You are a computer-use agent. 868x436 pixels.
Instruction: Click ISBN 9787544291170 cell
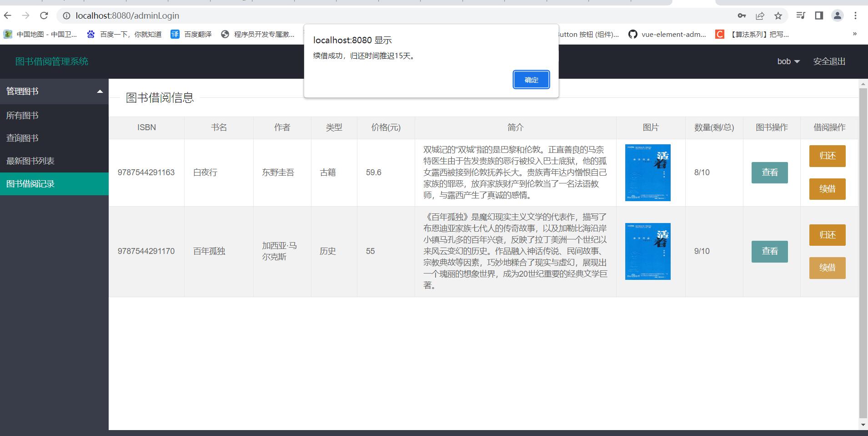coord(146,251)
